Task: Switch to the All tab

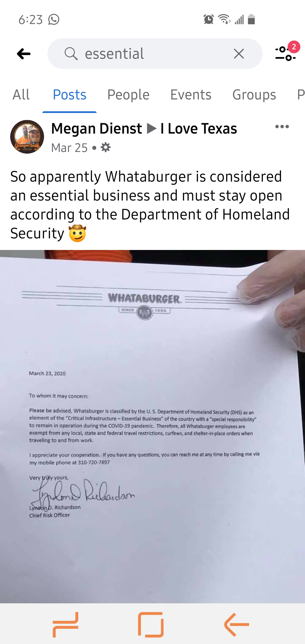Action: 21,95
